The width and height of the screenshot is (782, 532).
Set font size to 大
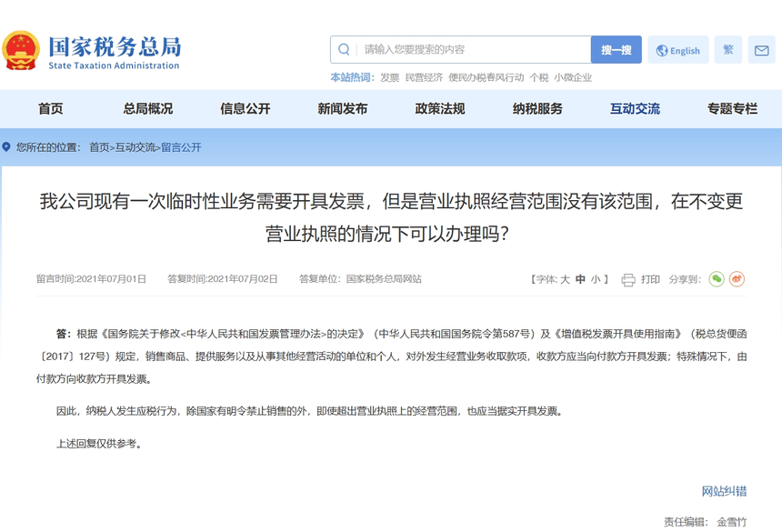565,279
